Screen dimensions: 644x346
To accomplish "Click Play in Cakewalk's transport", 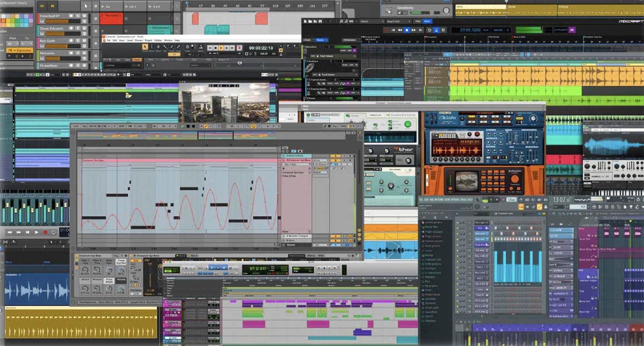I will (221, 48).
